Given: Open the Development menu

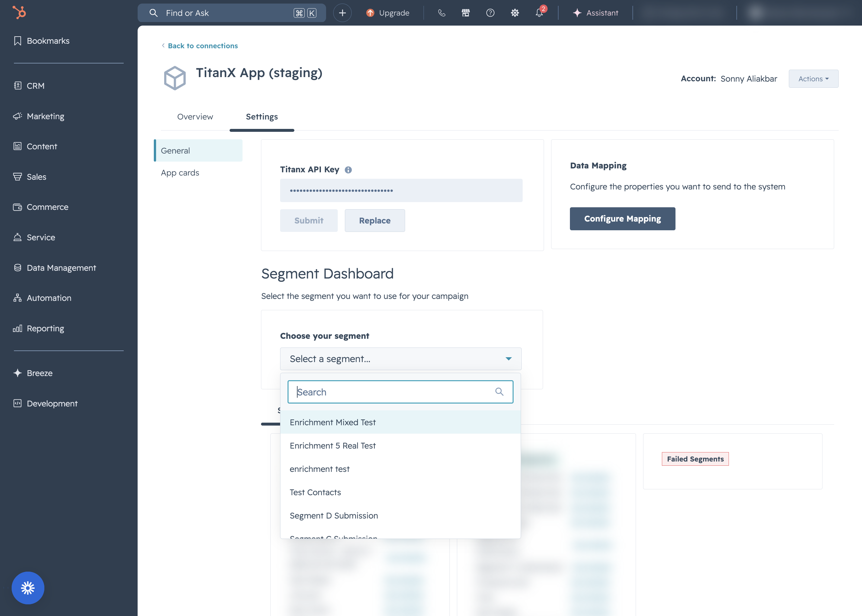Looking at the screenshot, I should [x=46, y=403].
